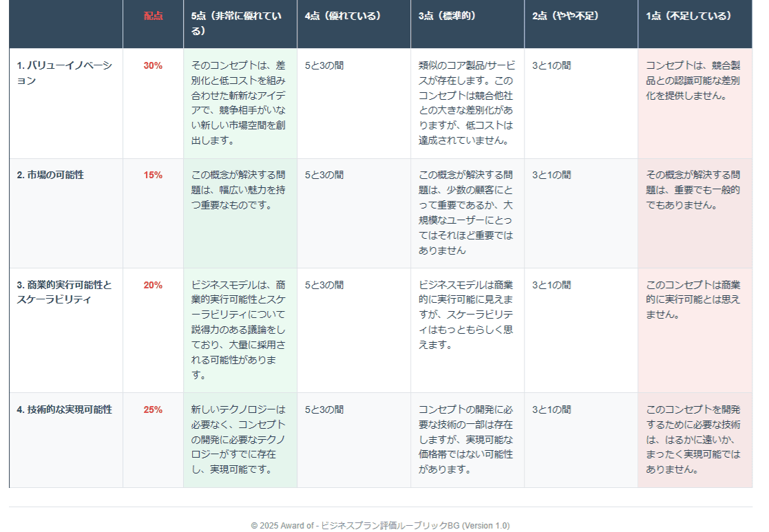Image resolution: width=769 pixels, height=532 pixels.
Task: Select the 2. 市場の可能性 row title
Action: pos(50,175)
